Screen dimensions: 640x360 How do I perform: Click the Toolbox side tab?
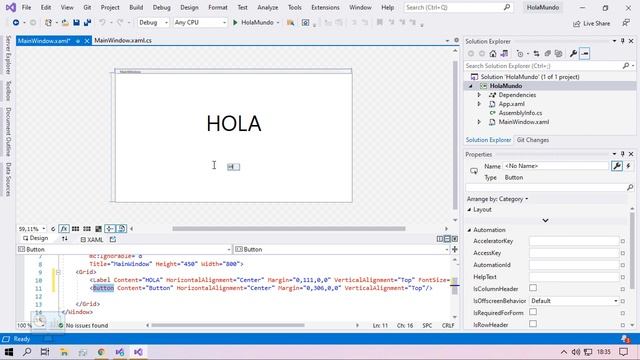(8, 91)
